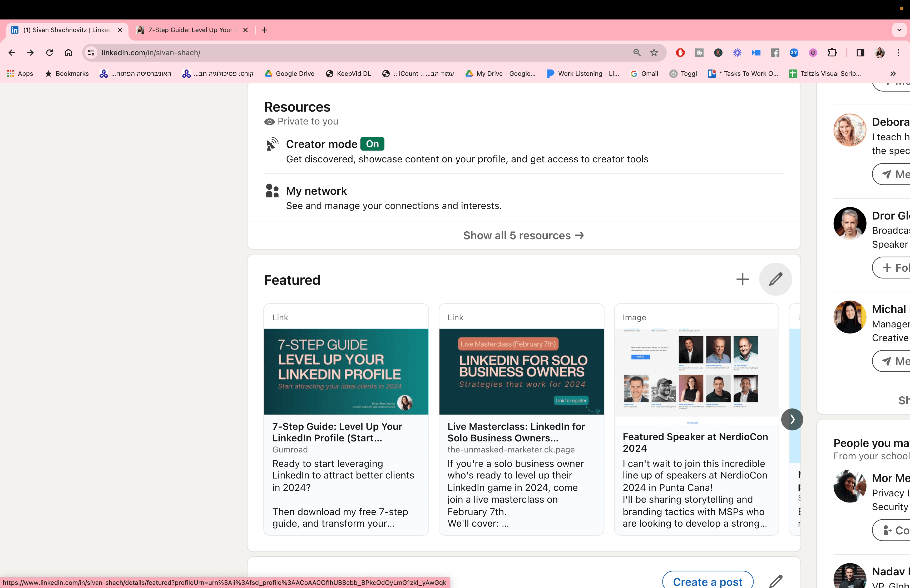The width and height of the screenshot is (910, 588).
Task: Advance Featured carousel with next arrow
Action: (x=792, y=419)
